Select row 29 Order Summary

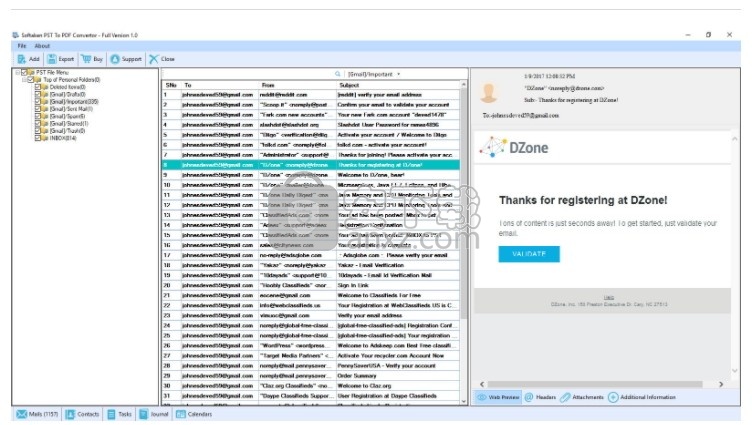coord(311,376)
